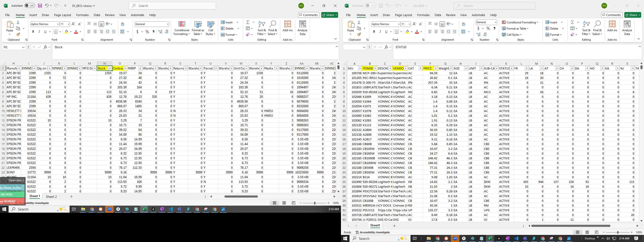The image size is (644, 242).
Task: Click zoom slider in ASI_0630 status bar
Action: 617,232
